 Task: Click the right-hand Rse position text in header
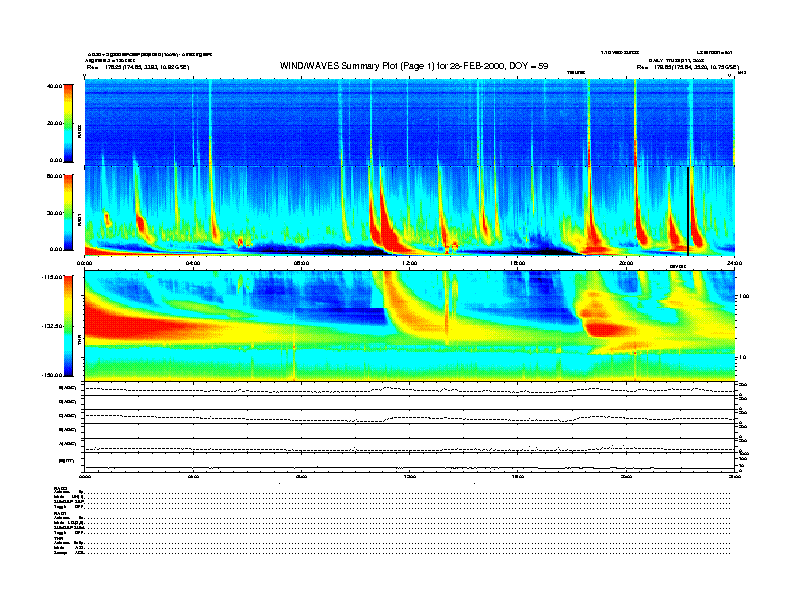tap(687, 67)
